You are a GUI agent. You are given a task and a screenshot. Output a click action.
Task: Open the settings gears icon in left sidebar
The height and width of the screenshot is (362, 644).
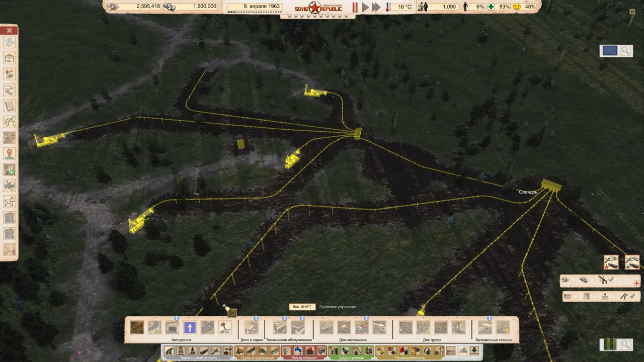click(x=10, y=43)
